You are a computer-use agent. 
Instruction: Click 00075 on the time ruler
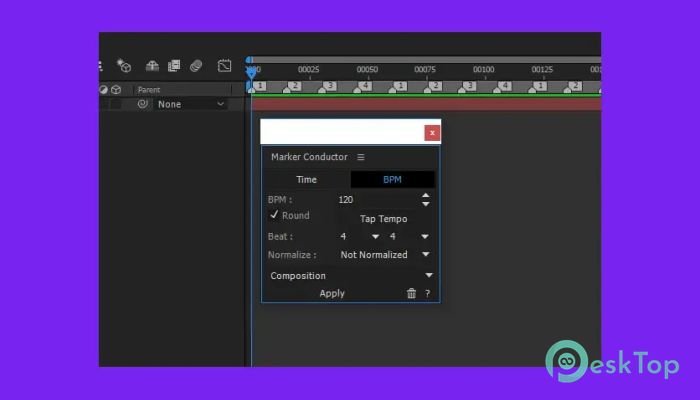[425, 70]
